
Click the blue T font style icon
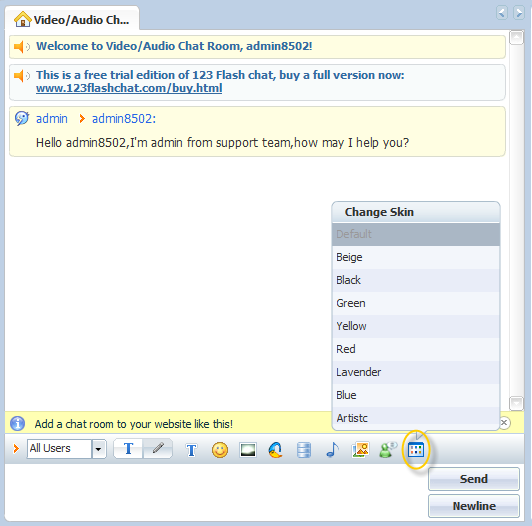[x=191, y=450]
